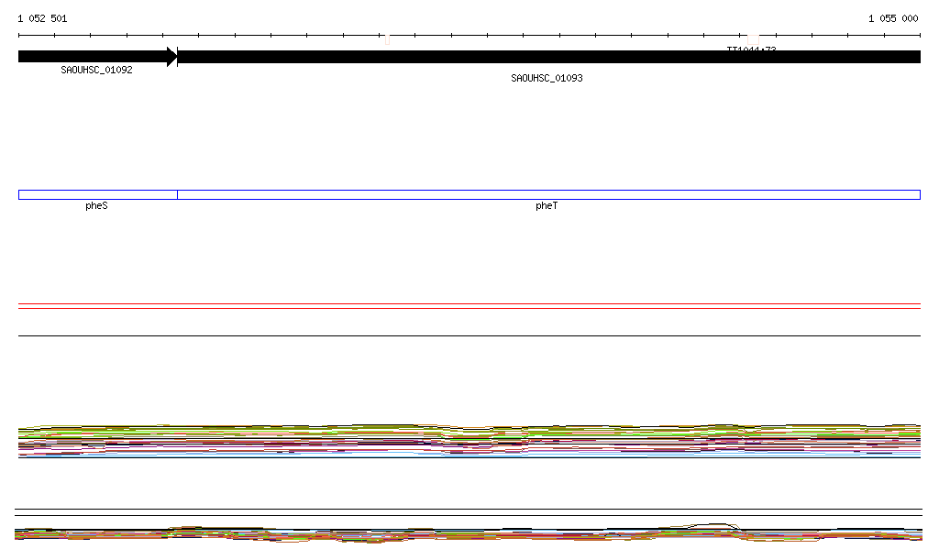Select the SAOUHSC_01092 label text

tap(96, 70)
